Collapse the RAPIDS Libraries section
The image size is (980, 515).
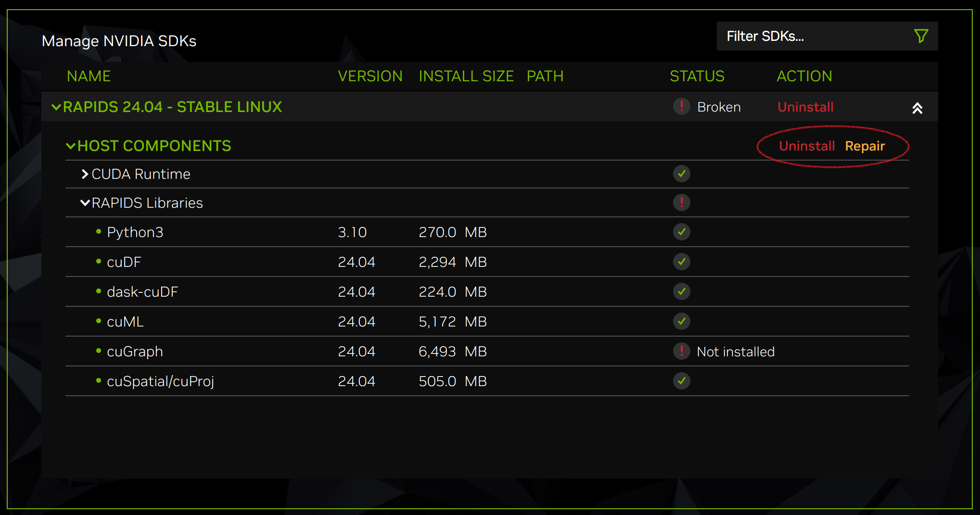(85, 202)
